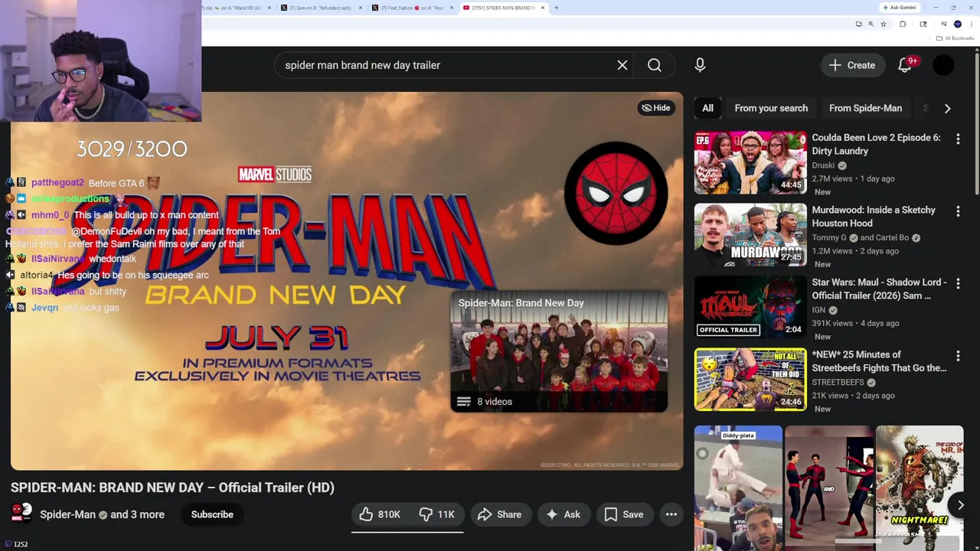Subscribe to the Spider-Man channel
980x551 pixels.
click(212, 514)
